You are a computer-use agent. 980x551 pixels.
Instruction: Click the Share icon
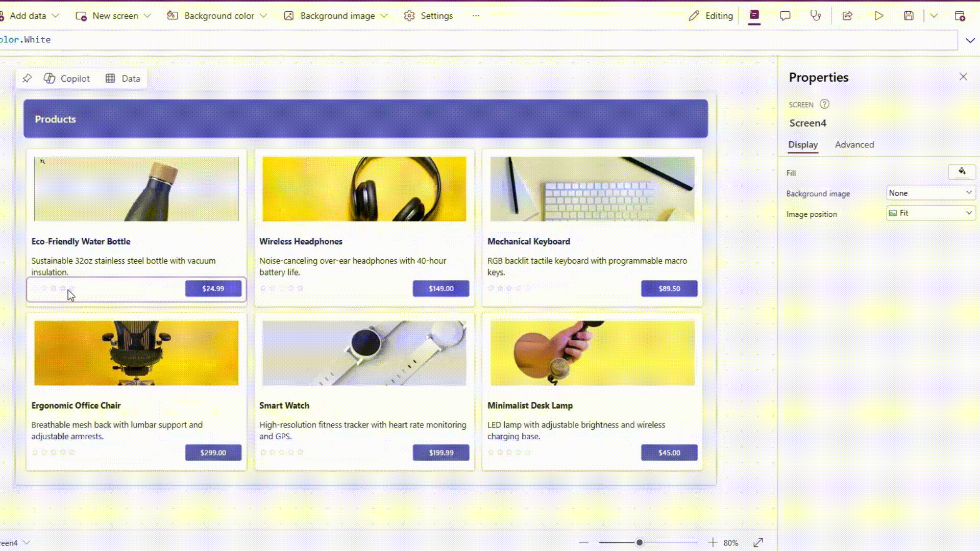847,16
